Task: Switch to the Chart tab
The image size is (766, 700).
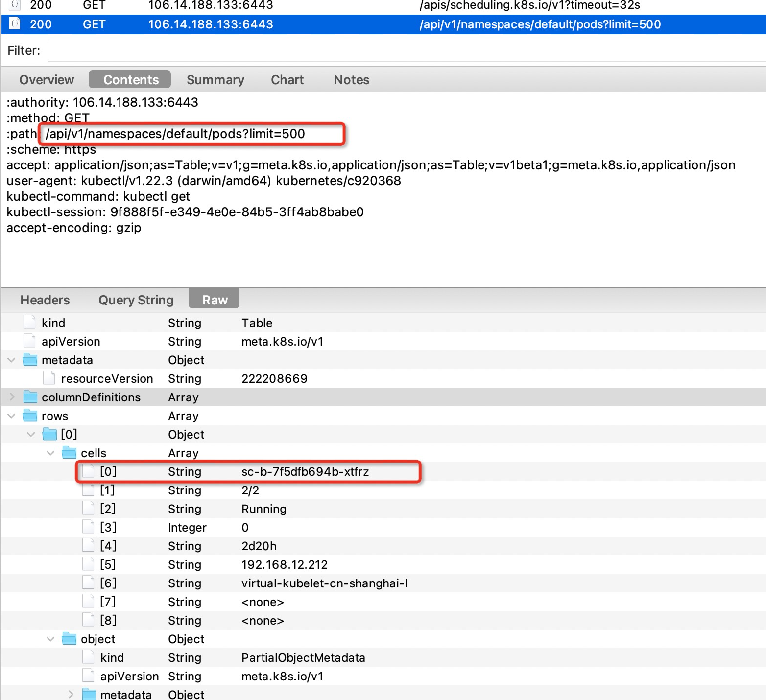Action: (x=287, y=80)
